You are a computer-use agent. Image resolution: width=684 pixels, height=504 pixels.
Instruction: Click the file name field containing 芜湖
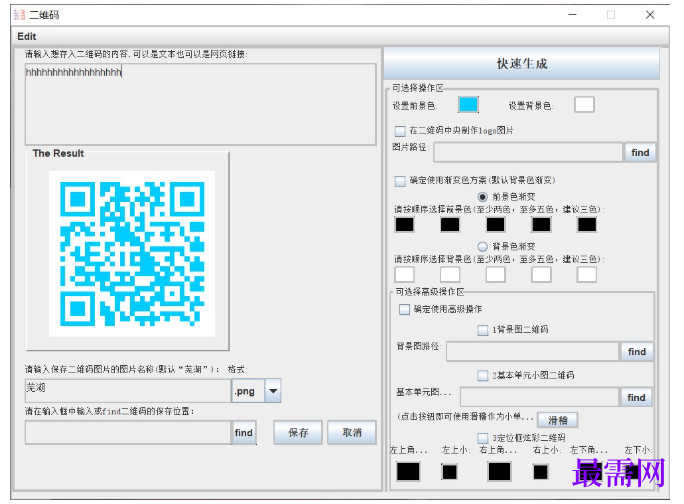(x=128, y=391)
